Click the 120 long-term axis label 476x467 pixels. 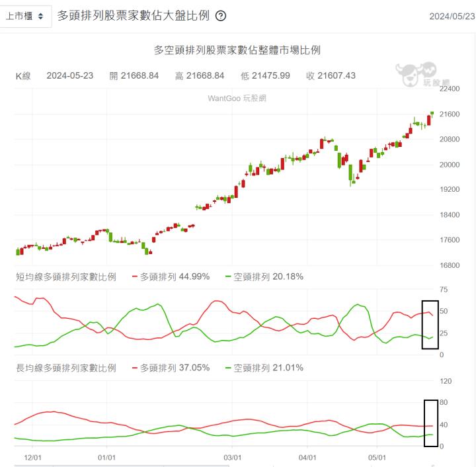pos(446,382)
